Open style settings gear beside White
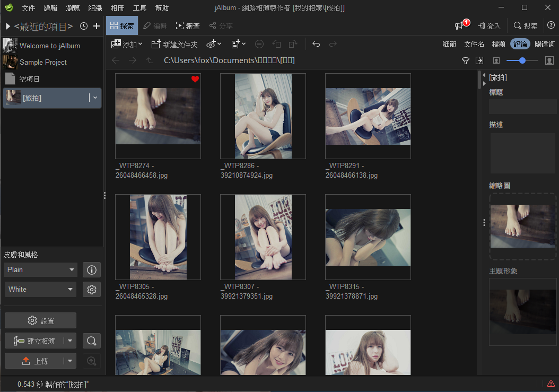The image size is (559, 392). point(92,289)
